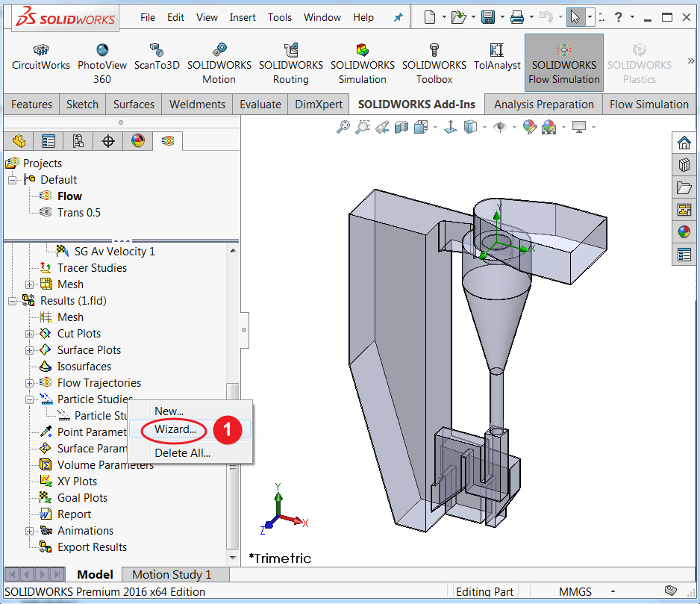
Task: Open the unit system MMGS menu arrow
Action: 613,591
